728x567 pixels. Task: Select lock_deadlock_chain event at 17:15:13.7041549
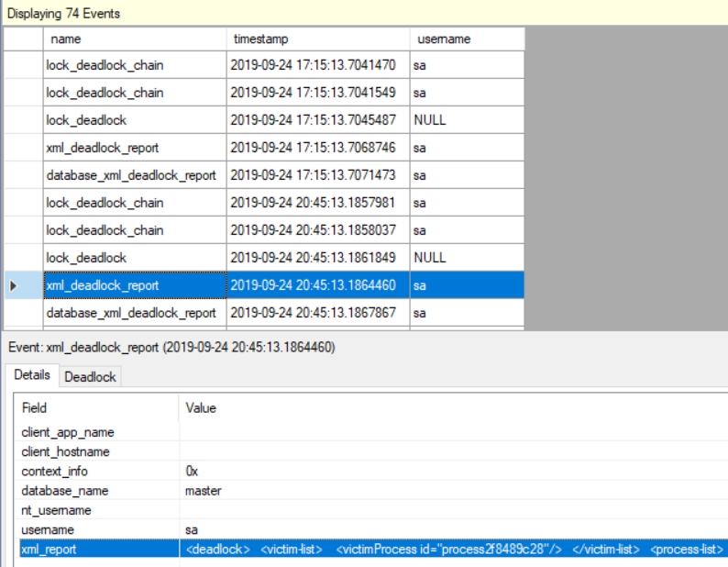pyautogui.click(x=133, y=93)
